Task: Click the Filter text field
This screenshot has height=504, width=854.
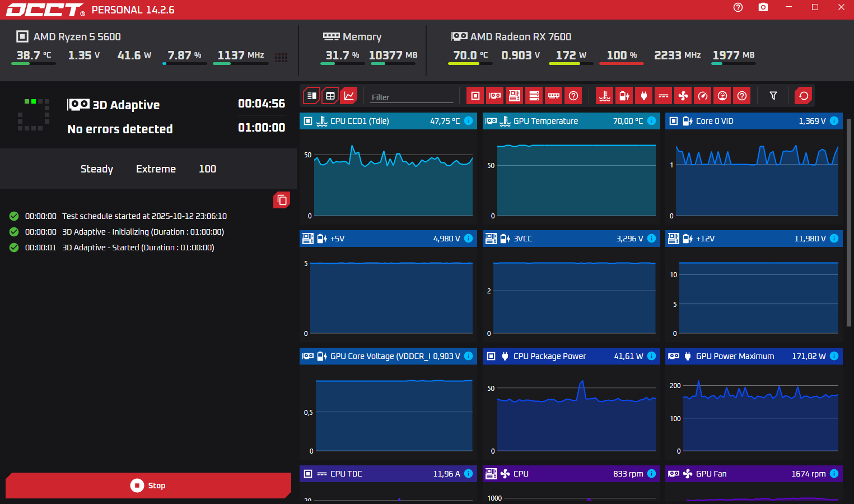Action: [x=412, y=97]
